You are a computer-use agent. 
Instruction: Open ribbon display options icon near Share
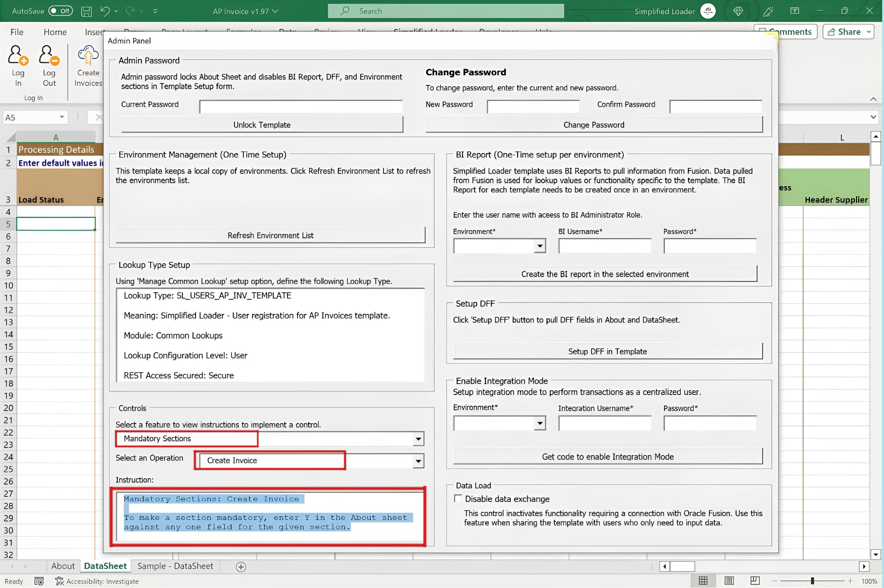795,11
